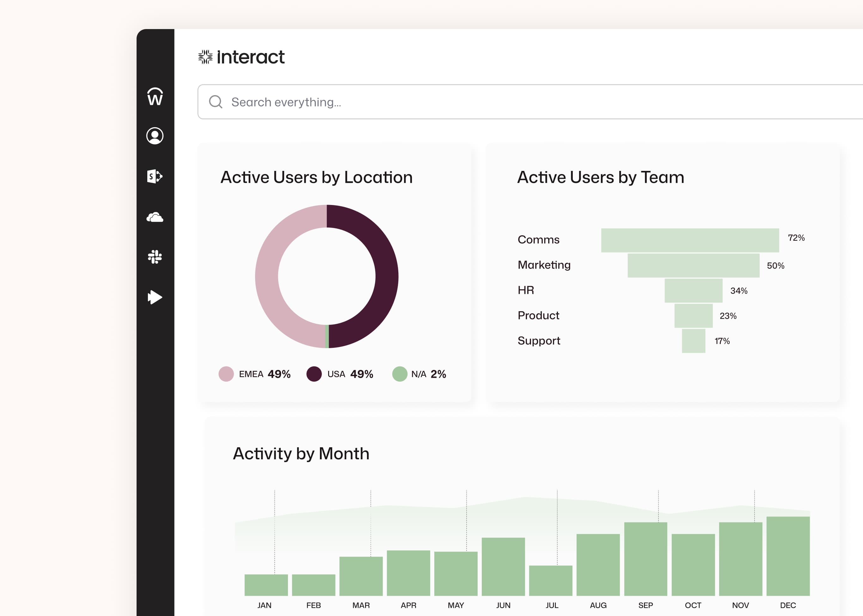The image size is (863, 616).
Task: Click the Active Users by Team title
Action: coord(601,178)
